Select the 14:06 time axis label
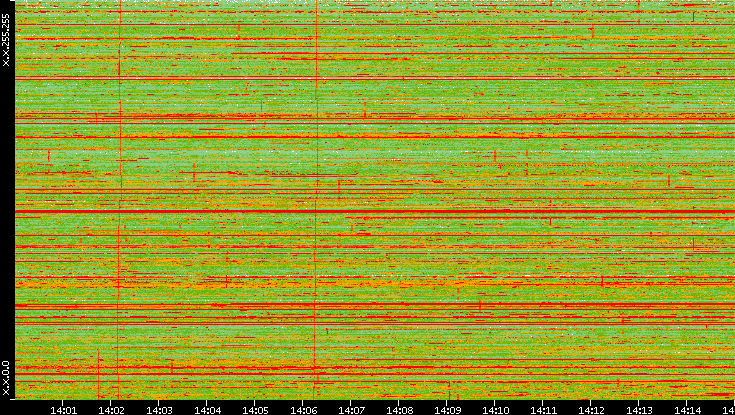The height and width of the screenshot is (415, 735). tap(303, 410)
